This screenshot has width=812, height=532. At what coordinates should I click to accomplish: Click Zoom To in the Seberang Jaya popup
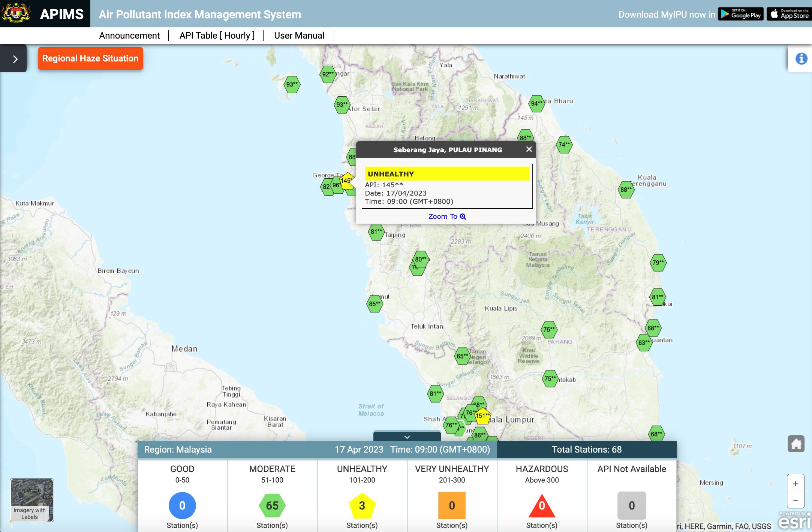(x=447, y=216)
